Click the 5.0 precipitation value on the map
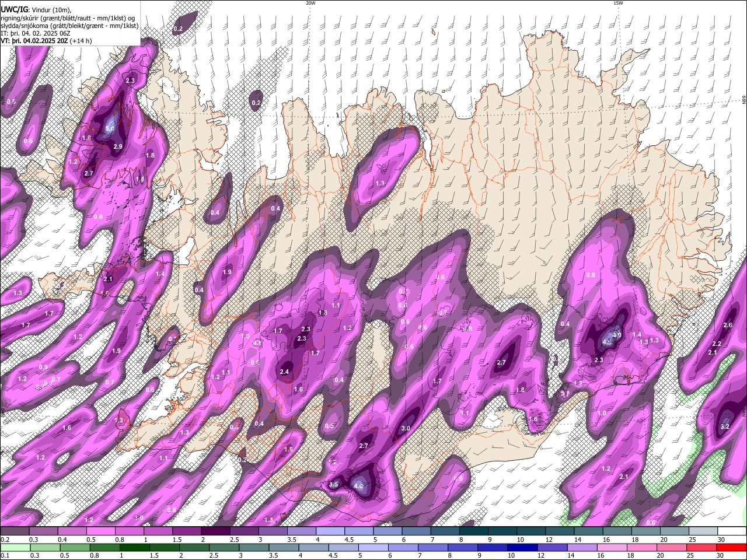The image size is (747, 560). point(110,129)
